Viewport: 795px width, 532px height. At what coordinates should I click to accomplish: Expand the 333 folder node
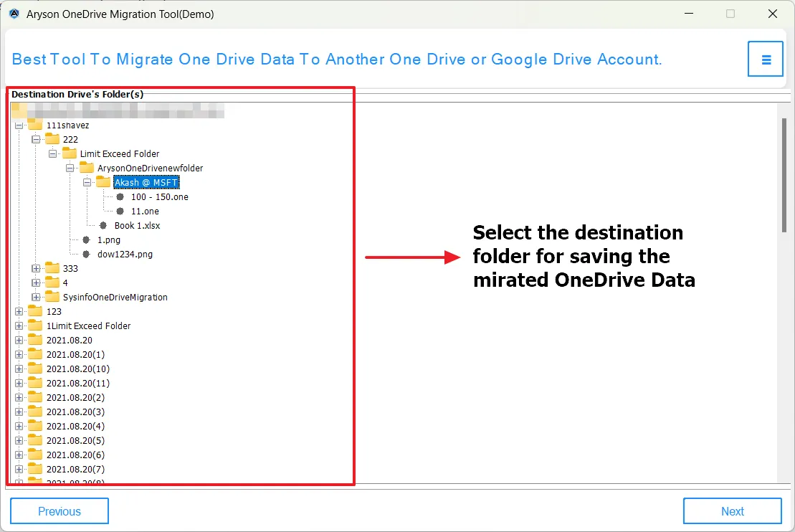pos(37,268)
